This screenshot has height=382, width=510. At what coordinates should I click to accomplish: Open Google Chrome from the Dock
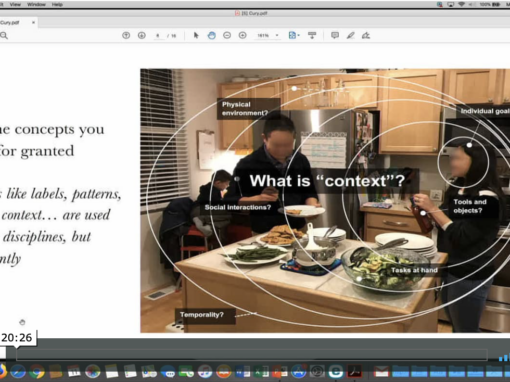(x=37, y=371)
